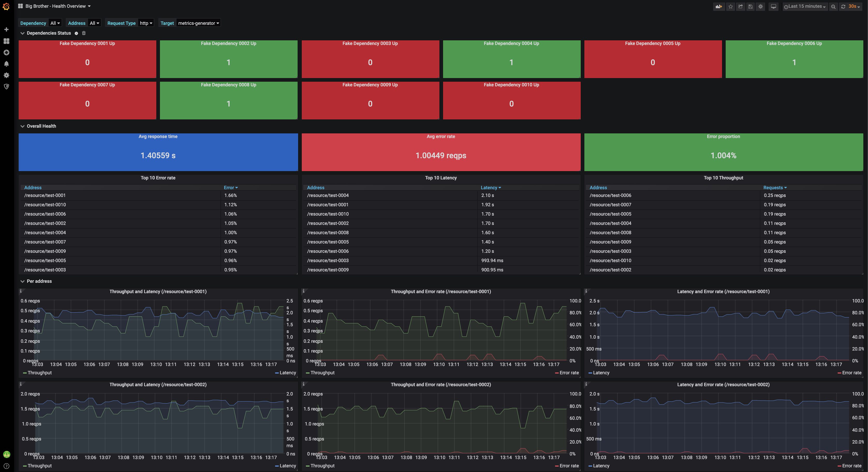
Task: Click the Add panel icon
Action: 719,6
